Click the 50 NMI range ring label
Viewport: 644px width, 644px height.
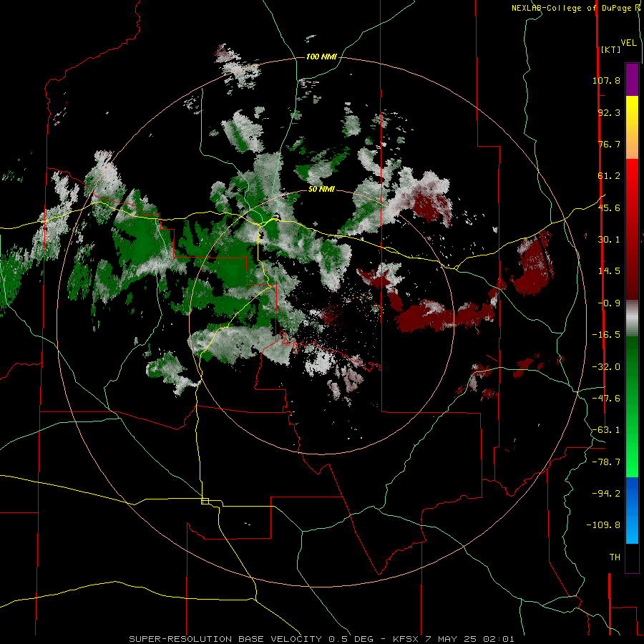(321, 190)
